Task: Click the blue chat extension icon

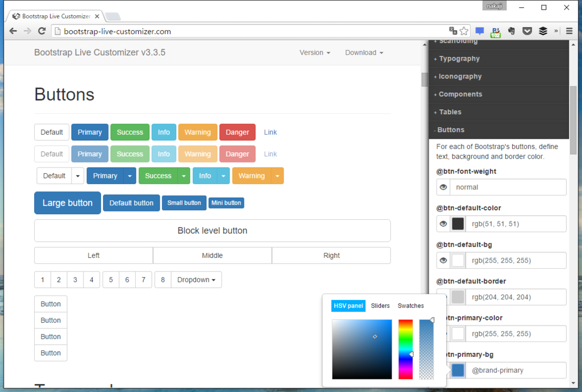Action: click(480, 31)
